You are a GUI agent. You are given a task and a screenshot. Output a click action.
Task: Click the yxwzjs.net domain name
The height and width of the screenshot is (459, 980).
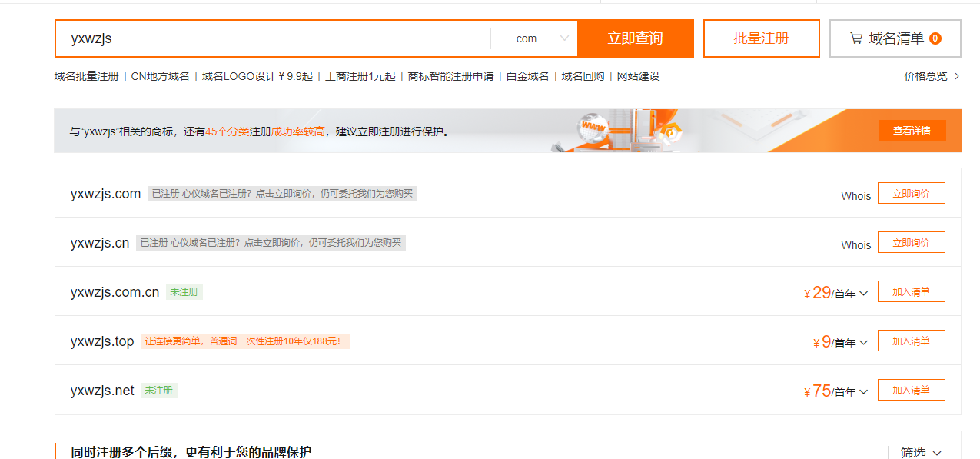point(102,391)
